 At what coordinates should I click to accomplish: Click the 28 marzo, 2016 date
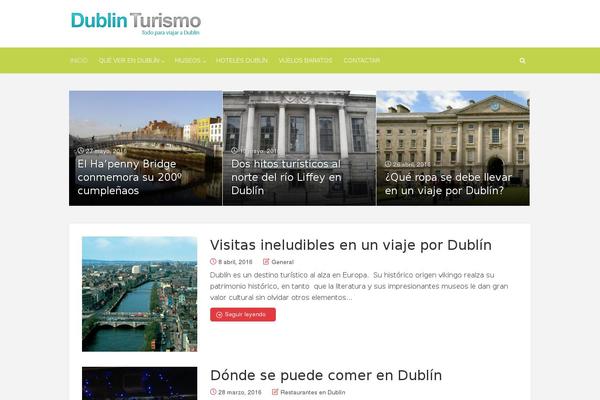(240, 392)
